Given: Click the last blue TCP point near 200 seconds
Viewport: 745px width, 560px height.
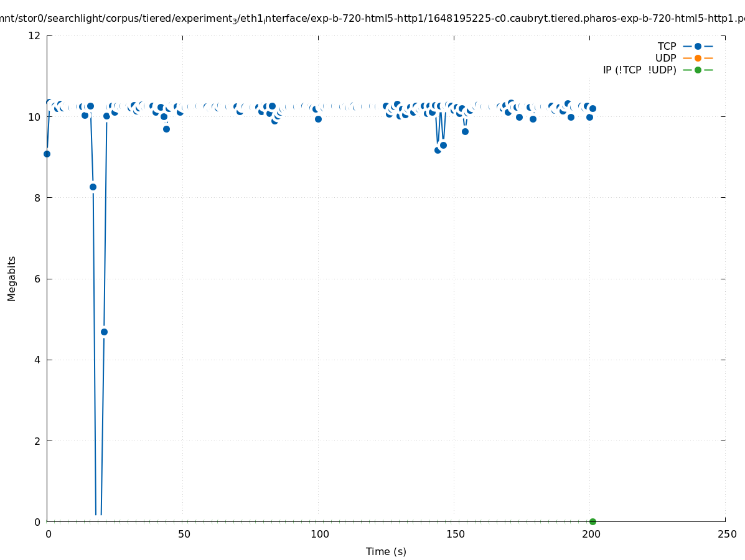Looking at the screenshot, I should [x=593, y=108].
